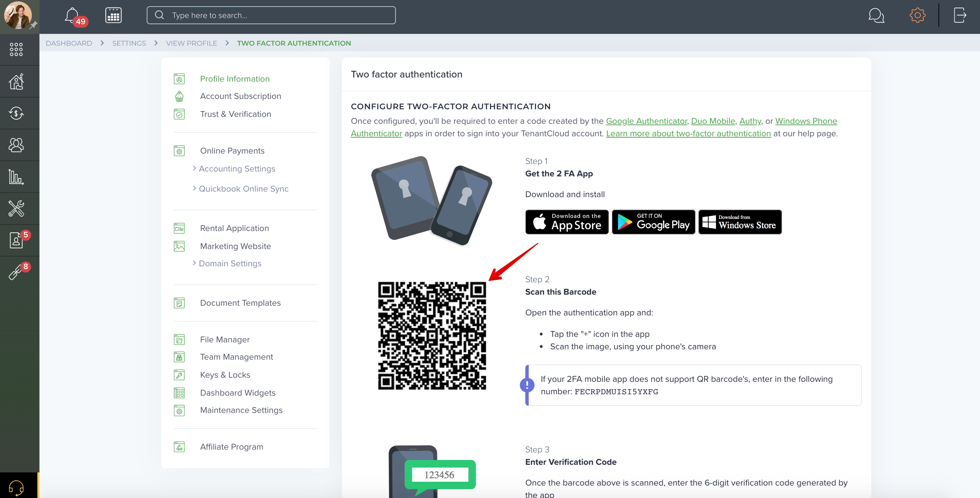Open the Google Authenticator link
This screenshot has width=980, height=498.
(x=646, y=121)
